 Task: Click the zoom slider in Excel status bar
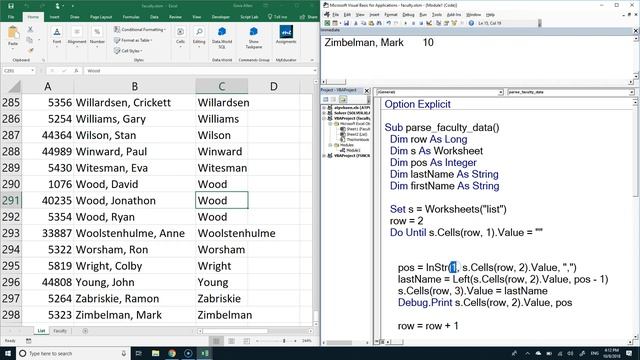coord(284,341)
